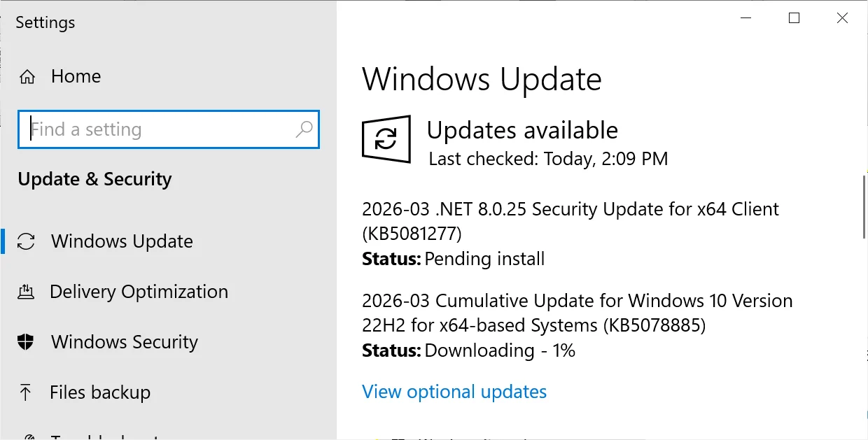Click the Windows Update sync icon in sidebar

tap(26, 241)
